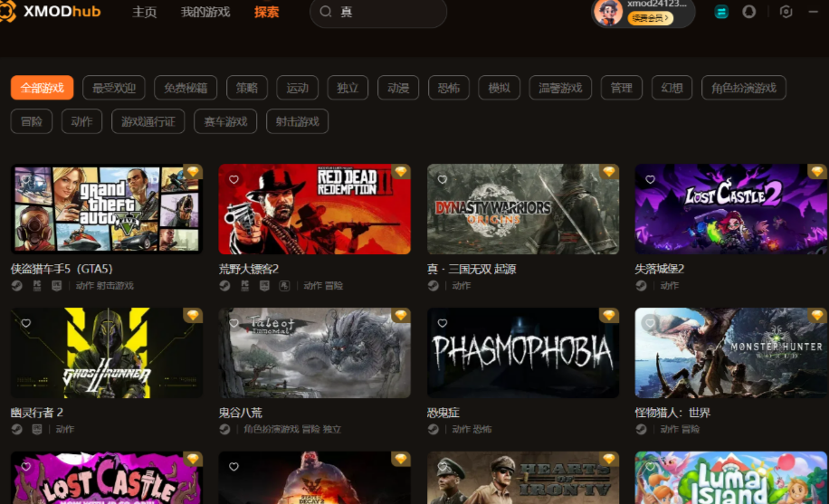Open the Monster Hunter World thumbnail
This screenshot has height=504, width=829.
click(731, 353)
